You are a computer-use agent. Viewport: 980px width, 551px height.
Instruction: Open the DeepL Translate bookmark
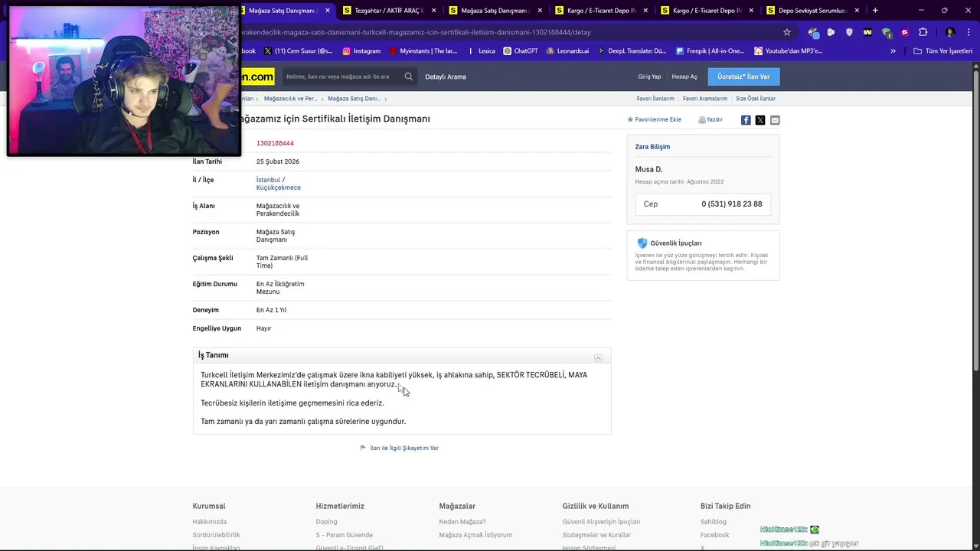(632, 51)
